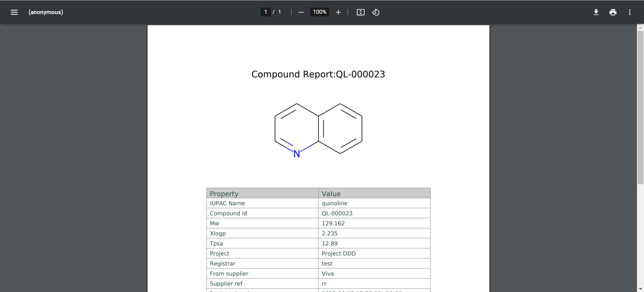Rotate the document counterclockwise
Viewport: 644px width, 292px height.
[x=376, y=12]
